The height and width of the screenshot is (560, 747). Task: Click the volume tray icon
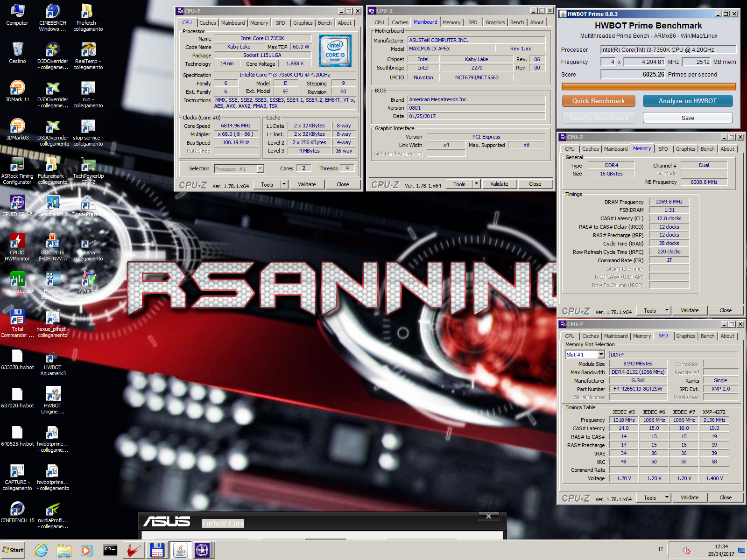tap(687, 551)
